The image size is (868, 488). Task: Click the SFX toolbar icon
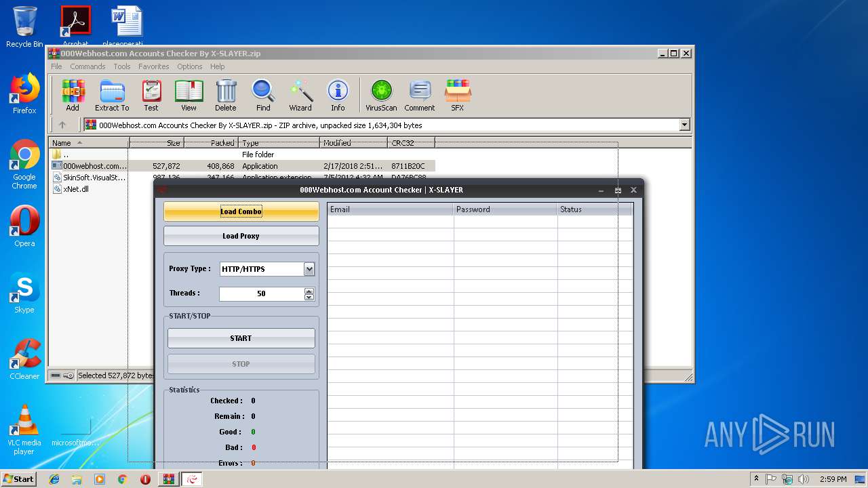click(458, 95)
